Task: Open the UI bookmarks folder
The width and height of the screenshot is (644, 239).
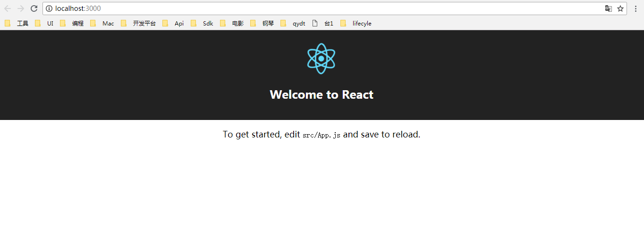Action: click(x=44, y=23)
